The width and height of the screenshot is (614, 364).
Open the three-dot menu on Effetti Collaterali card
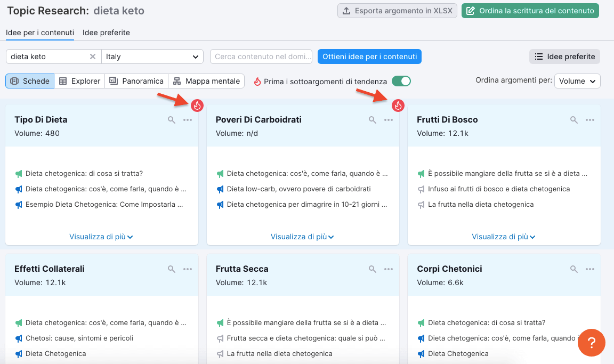pos(188,270)
